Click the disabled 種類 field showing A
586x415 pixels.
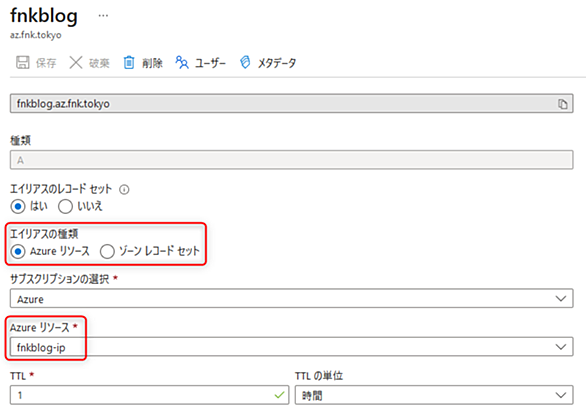292,160
